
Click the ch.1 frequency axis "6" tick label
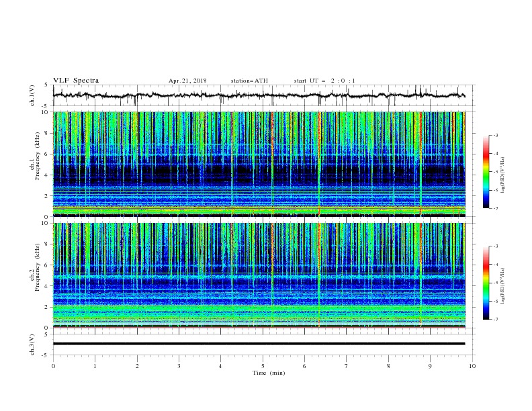point(47,154)
